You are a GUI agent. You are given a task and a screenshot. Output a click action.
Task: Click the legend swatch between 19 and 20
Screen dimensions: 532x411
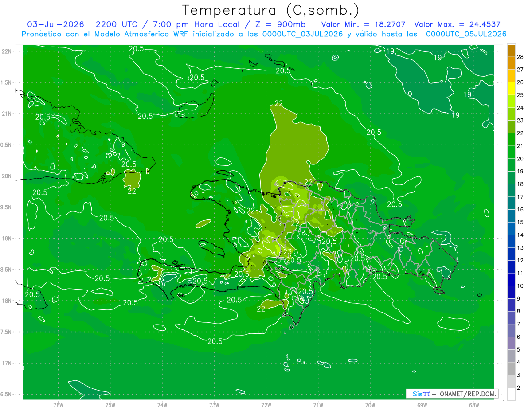click(511, 165)
